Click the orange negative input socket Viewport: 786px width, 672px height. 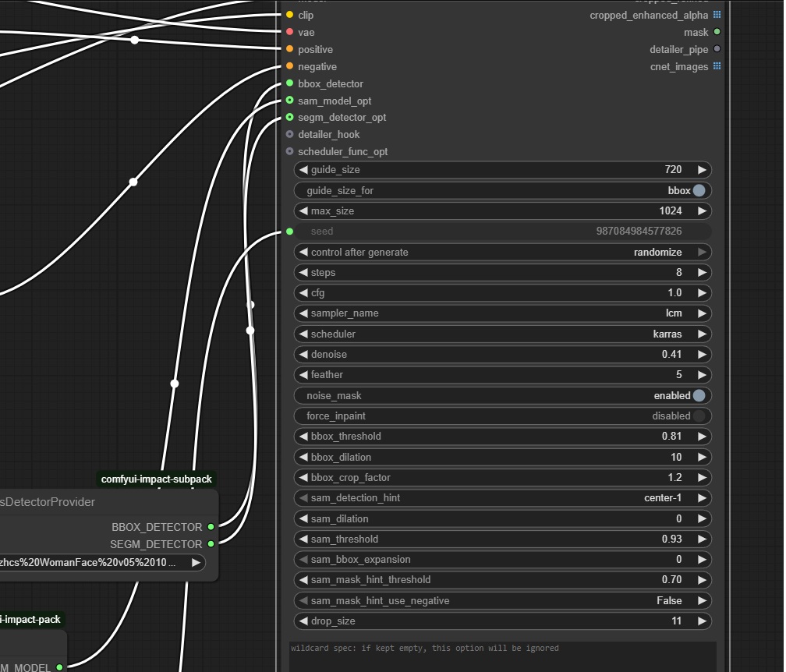(x=290, y=66)
